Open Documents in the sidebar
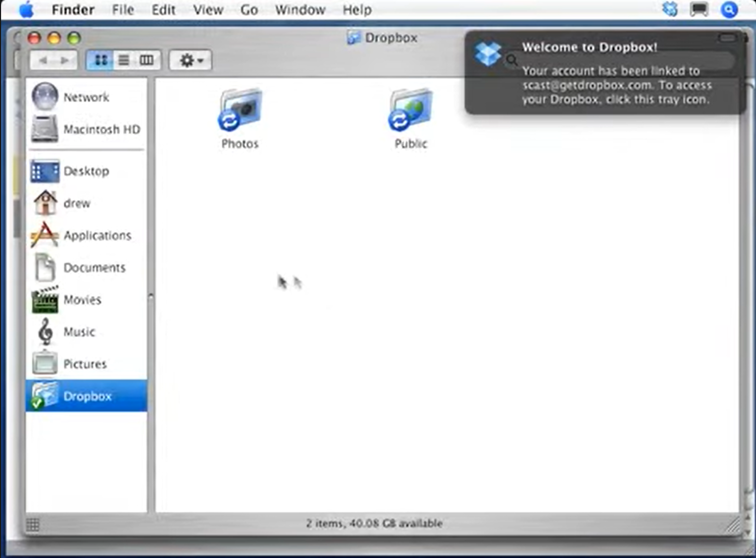This screenshot has height=558, width=756. point(86,267)
